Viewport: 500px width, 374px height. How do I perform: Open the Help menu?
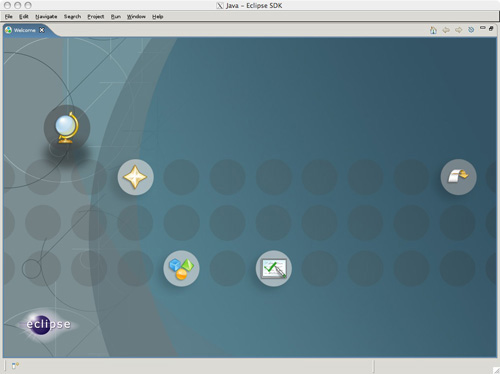(158, 16)
